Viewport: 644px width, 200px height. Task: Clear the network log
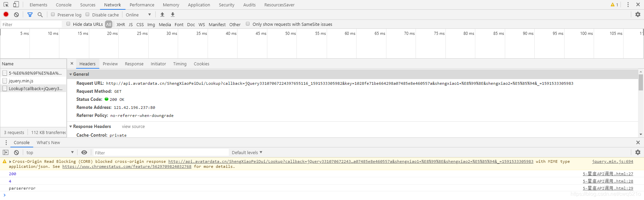click(16, 15)
